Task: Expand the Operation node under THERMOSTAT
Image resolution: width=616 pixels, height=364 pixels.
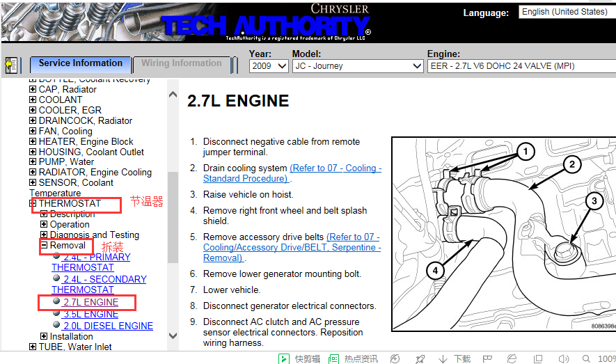Action: tap(44, 224)
